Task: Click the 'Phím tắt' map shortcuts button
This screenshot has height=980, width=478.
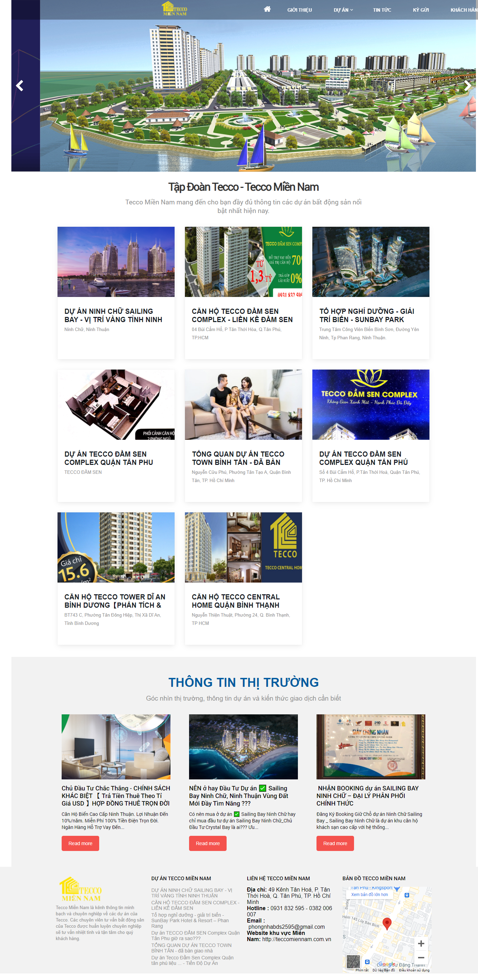Action: point(362,970)
